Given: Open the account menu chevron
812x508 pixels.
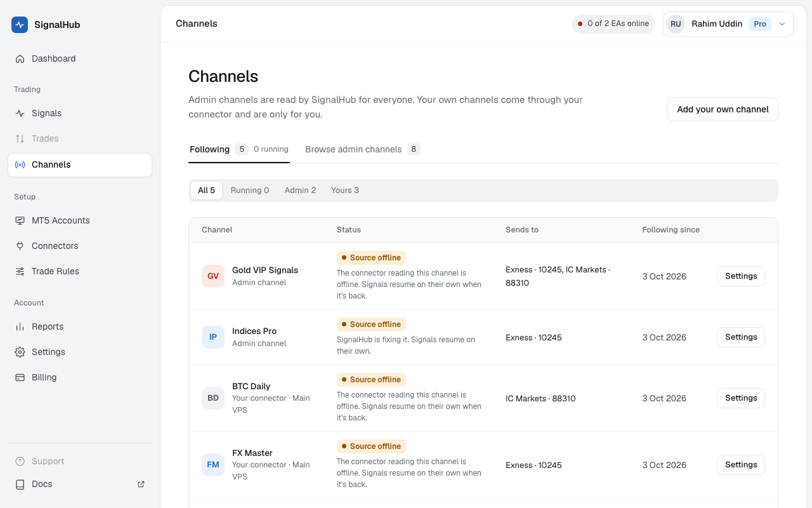Looking at the screenshot, I should point(782,24).
